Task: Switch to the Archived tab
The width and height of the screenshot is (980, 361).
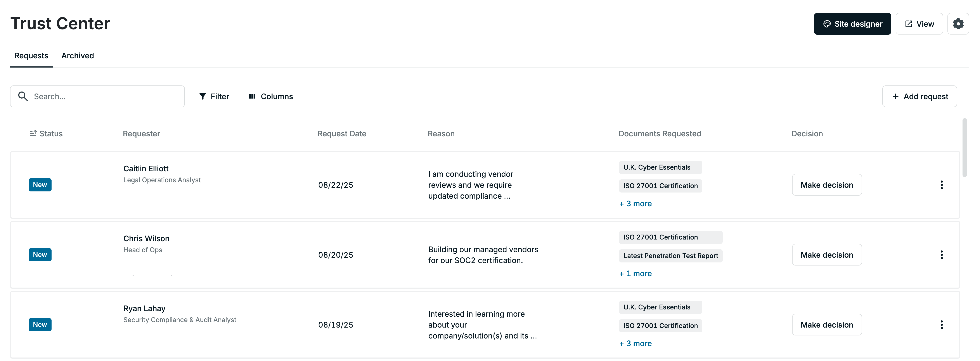Action: pos(78,56)
